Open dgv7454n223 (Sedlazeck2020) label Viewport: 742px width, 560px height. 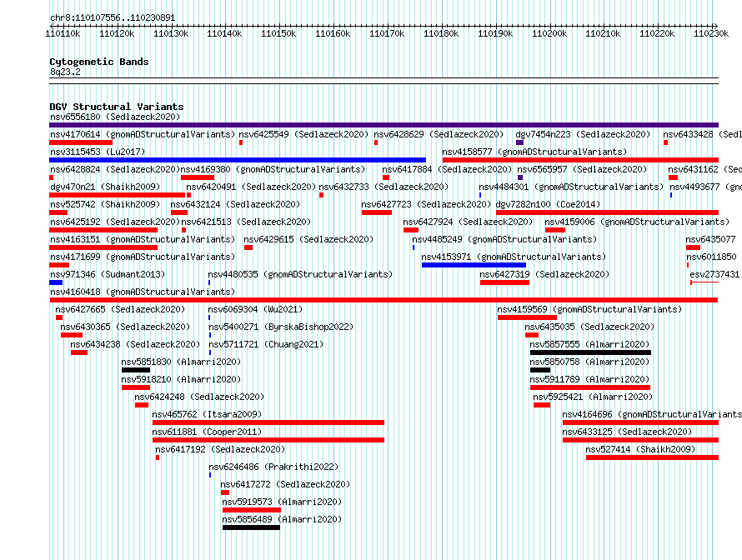click(583, 134)
